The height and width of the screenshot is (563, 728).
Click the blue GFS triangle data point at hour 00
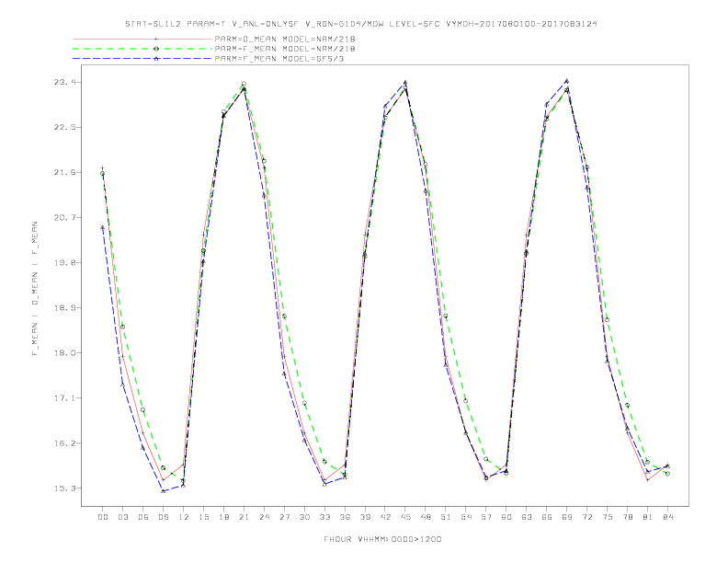click(x=103, y=227)
